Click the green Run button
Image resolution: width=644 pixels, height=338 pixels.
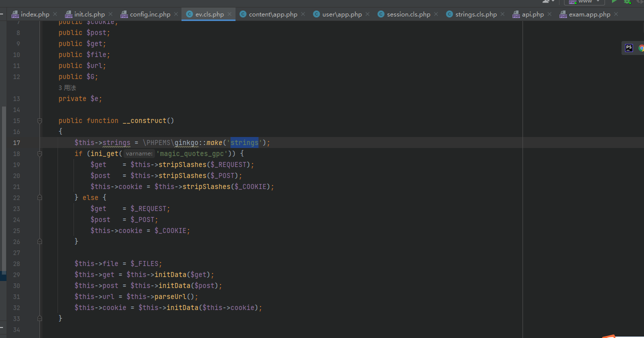click(x=614, y=1)
